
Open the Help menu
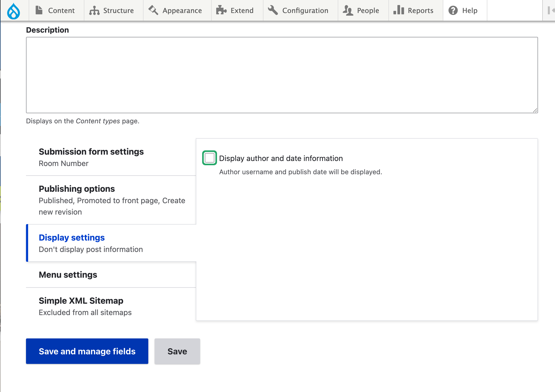(x=465, y=10)
